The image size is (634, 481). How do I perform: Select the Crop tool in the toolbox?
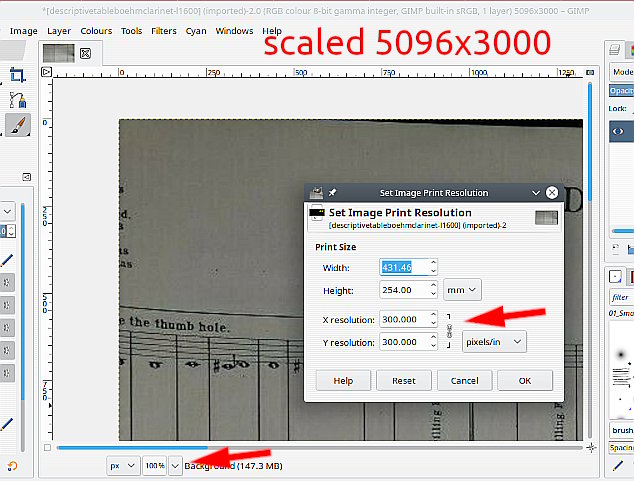point(17,75)
